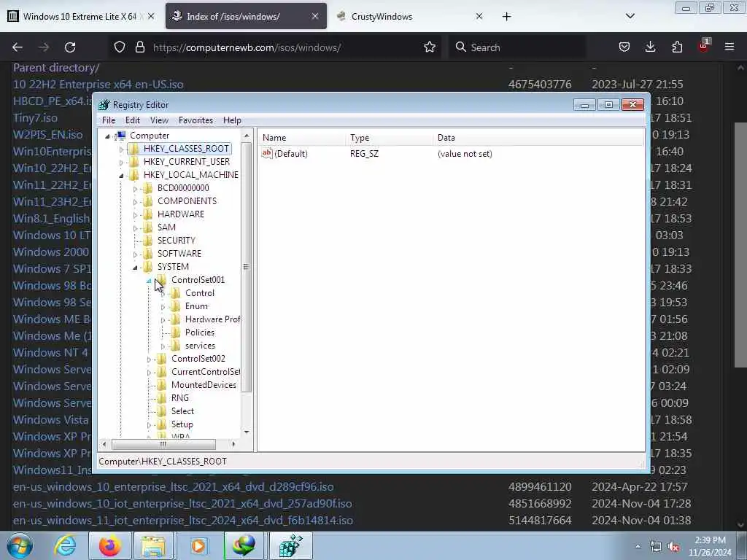Open en-us_windows_10_enterprise_ltsc_2021 iso link
This screenshot has height=560, width=747.
click(174, 486)
